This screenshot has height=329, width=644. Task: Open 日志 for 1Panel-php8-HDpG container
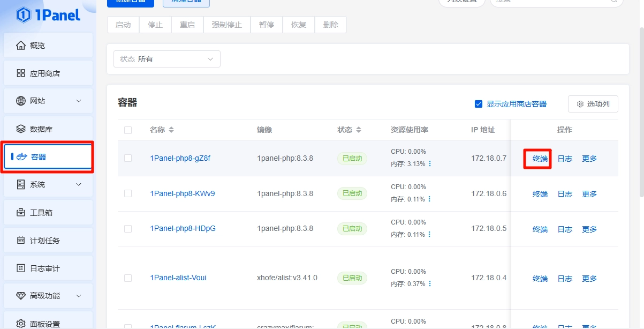tap(565, 229)
